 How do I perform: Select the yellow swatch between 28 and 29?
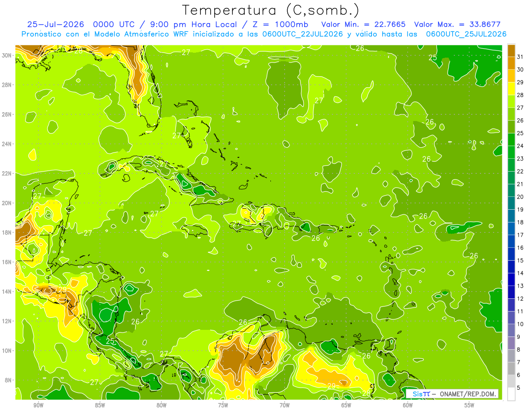[x=511, y=89]
